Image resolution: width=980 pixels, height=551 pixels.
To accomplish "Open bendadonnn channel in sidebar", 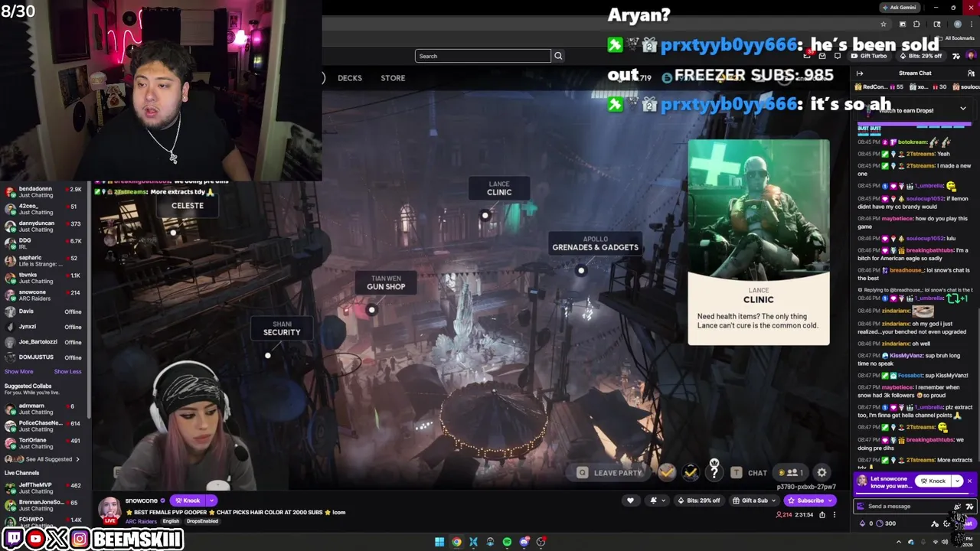I will click(44, 192).
